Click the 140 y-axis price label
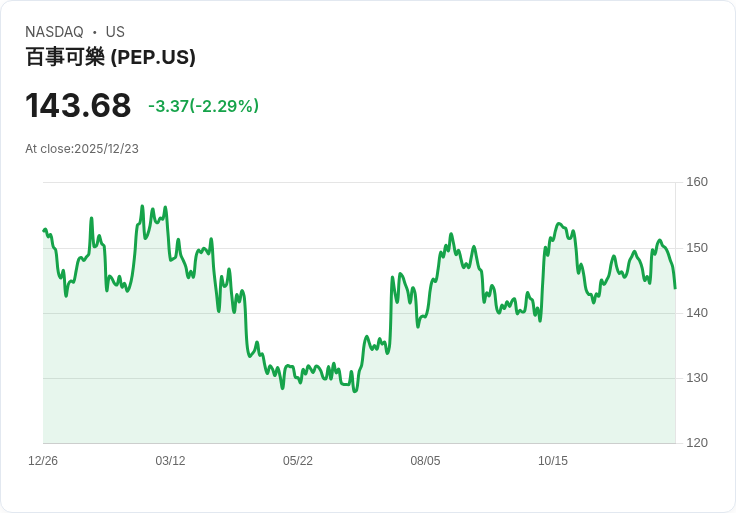 [697, 313]
